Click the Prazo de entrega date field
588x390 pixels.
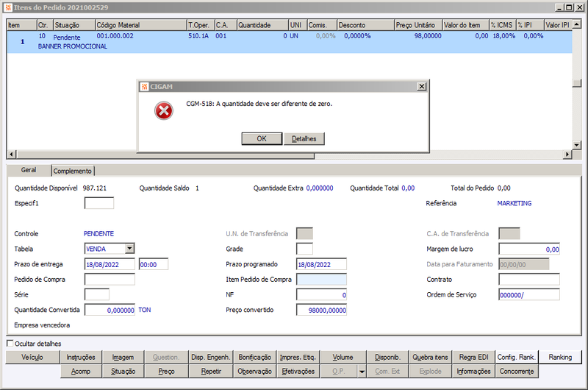pyautogui.click(x=110, y=264)
